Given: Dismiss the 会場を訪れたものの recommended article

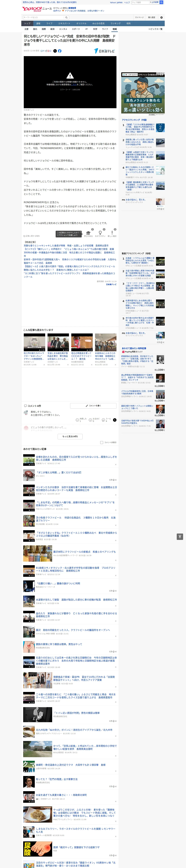Looking at the screenshot, I should click(116, 465).
